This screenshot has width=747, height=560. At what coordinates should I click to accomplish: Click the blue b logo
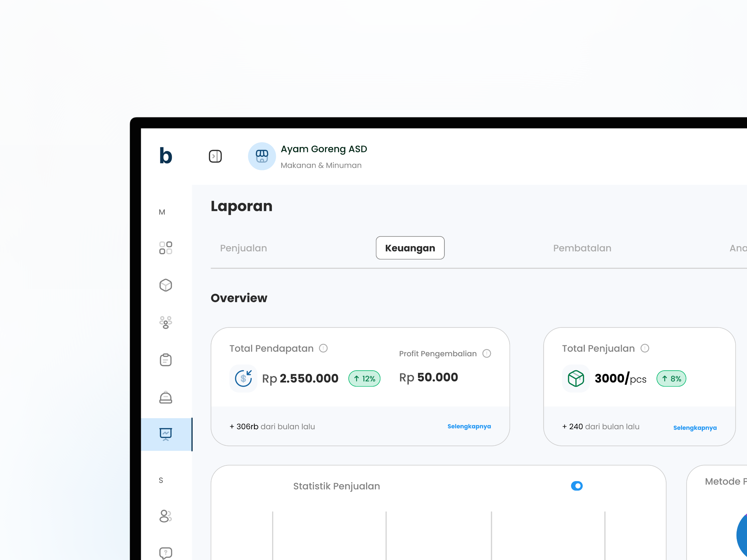click(x=165, y=156)
